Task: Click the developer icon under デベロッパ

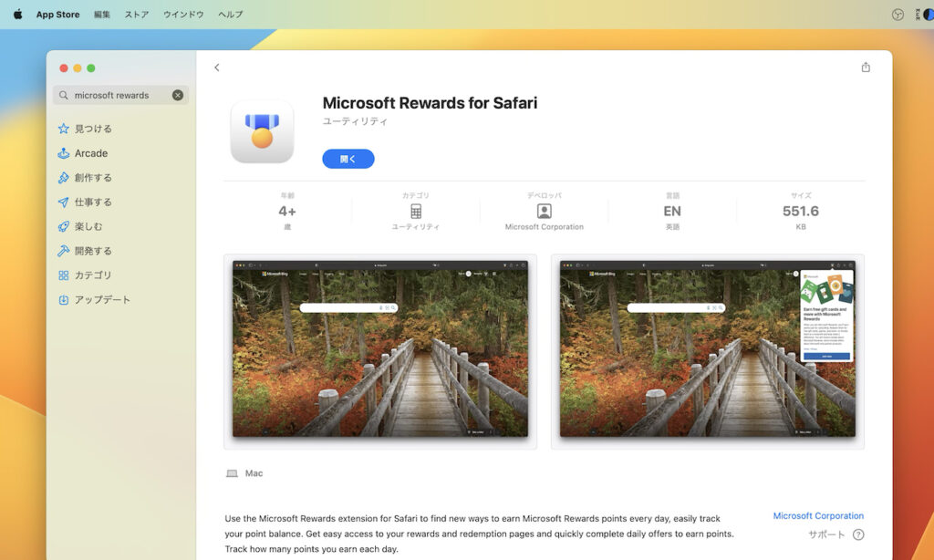Action: coord(545,213)
